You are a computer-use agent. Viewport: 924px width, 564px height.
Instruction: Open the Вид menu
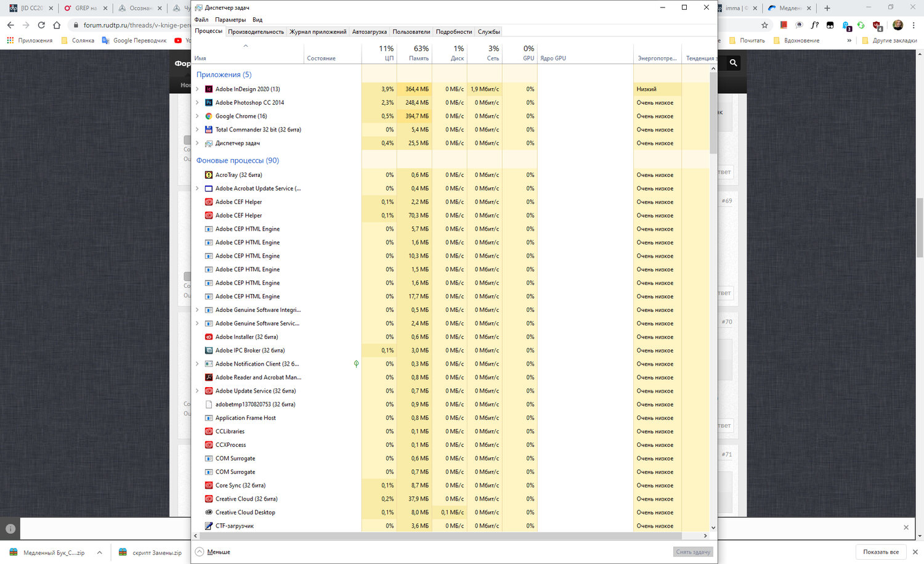coord(257,20)
